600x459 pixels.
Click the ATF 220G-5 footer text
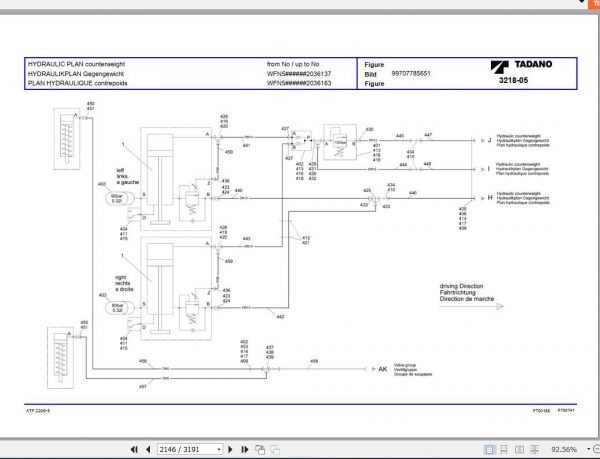38,411
